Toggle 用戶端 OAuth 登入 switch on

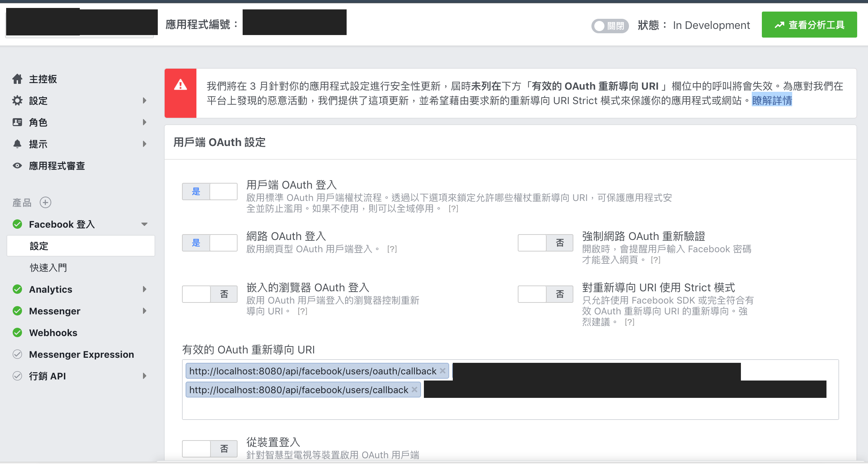click(209, 191)
